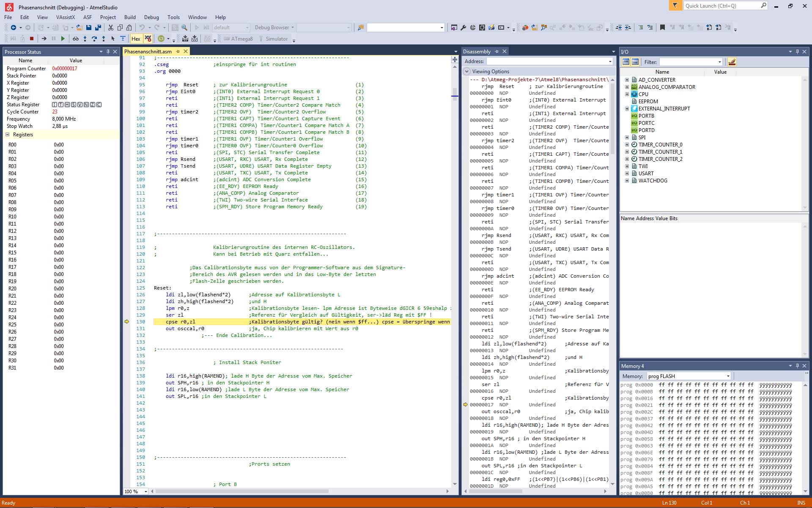
Task: Click the Cut scissors icon
Action: (x=110, y=28)
